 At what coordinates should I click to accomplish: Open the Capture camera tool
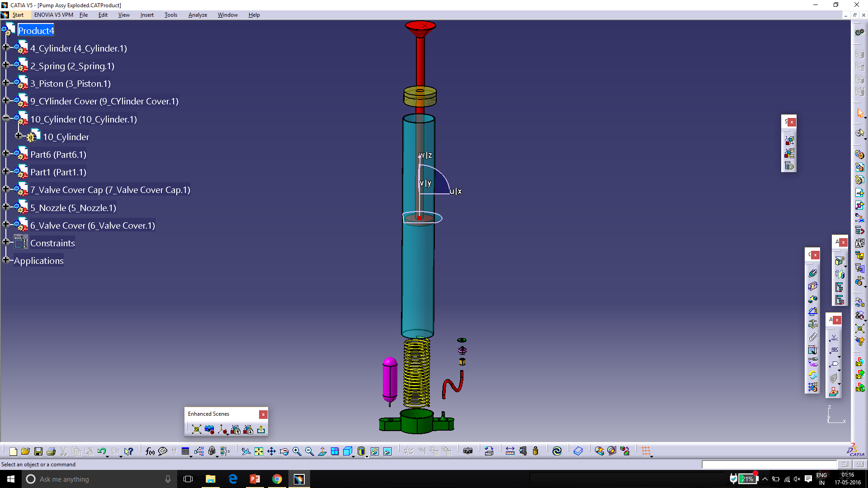(x=468, y=451)
